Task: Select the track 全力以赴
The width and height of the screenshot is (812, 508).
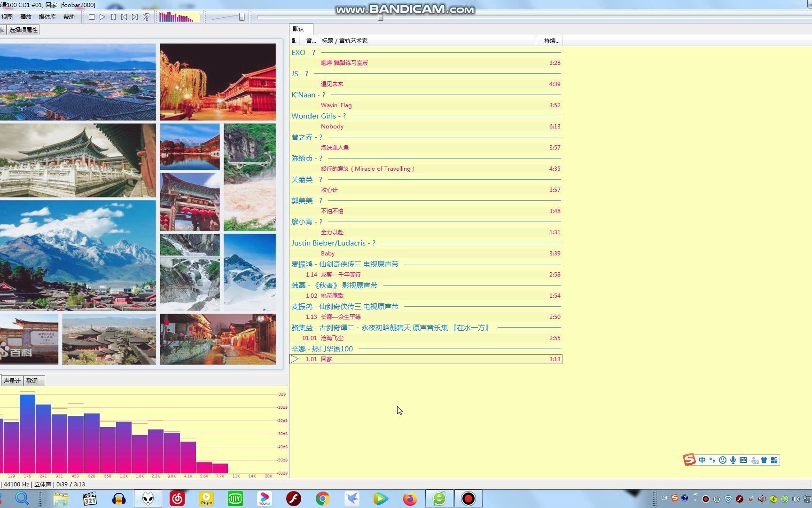Action: (x=426, y=232)
